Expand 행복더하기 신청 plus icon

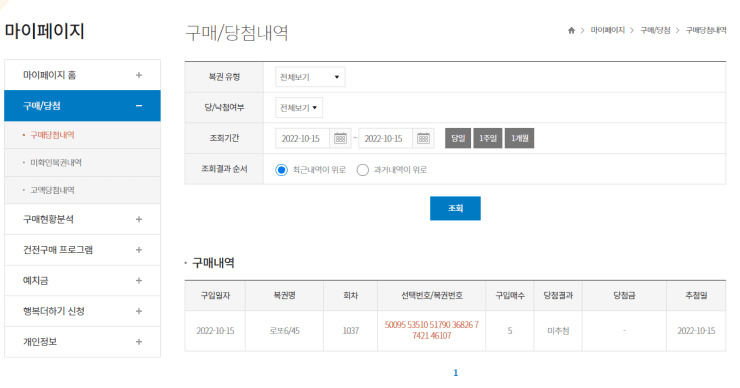(x=139, y=311)
